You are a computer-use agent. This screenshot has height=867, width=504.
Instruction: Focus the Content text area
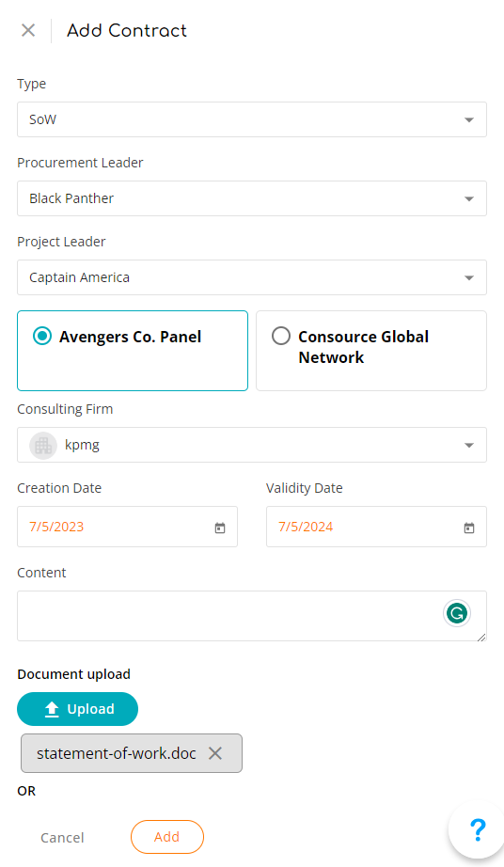[252, 616]
